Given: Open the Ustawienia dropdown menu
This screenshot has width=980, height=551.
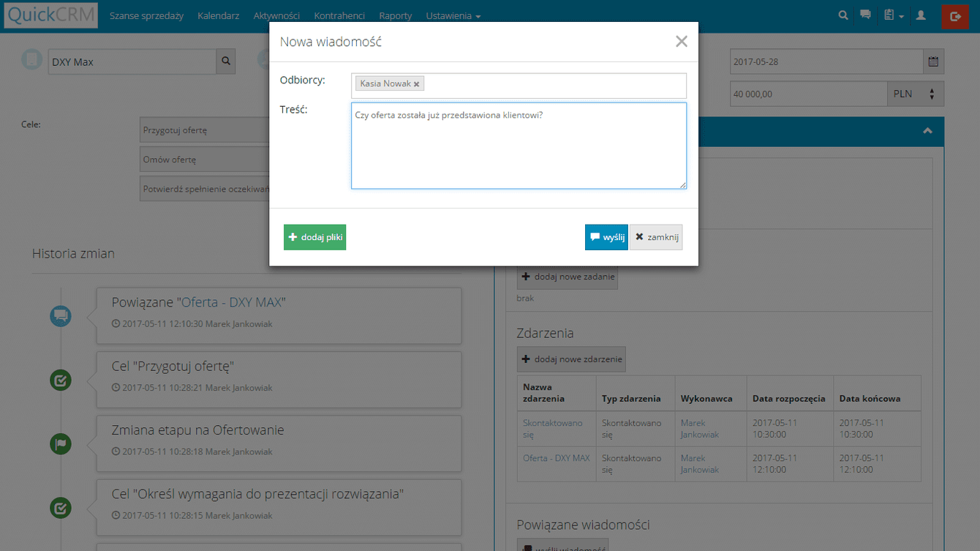Looking at the screenshot, I should point(453,16).
